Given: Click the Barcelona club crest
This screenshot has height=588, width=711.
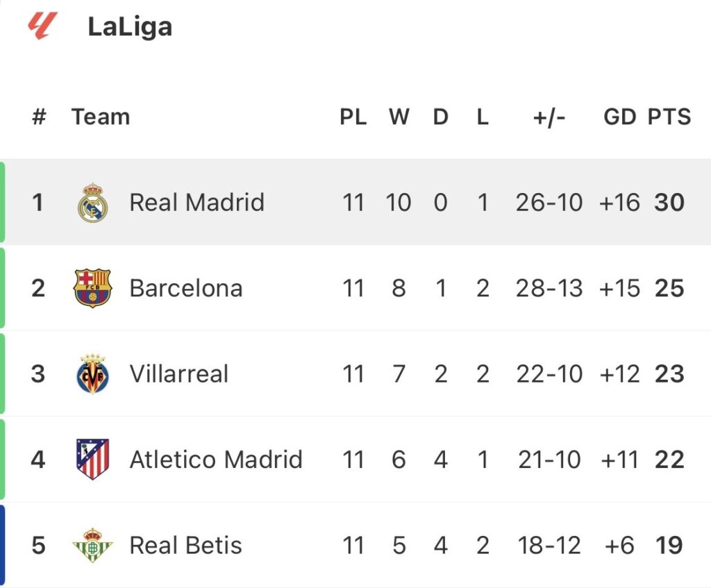Looking at the screenshot, I should coord(92,288).
